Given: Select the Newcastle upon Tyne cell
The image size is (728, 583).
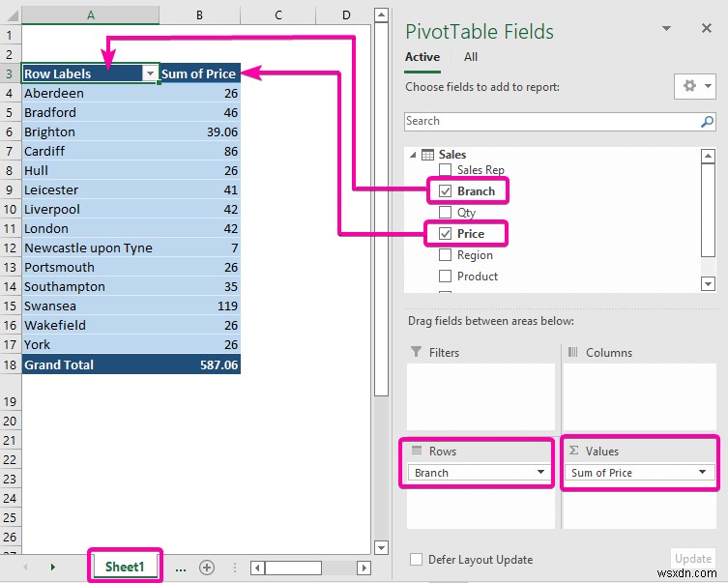Looking at the screenshot, I should pos(91,248).
